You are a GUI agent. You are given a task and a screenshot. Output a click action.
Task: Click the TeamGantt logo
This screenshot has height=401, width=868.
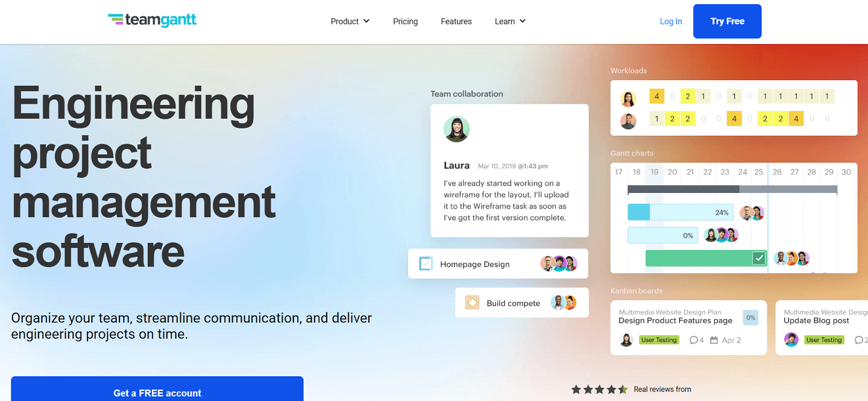152,20
